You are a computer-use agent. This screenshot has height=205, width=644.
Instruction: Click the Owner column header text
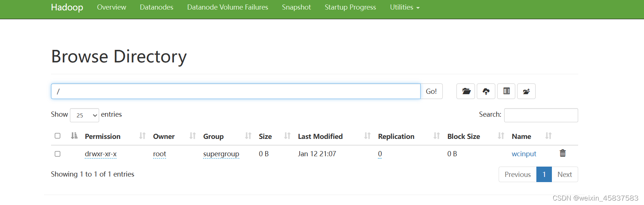point(164,136)
